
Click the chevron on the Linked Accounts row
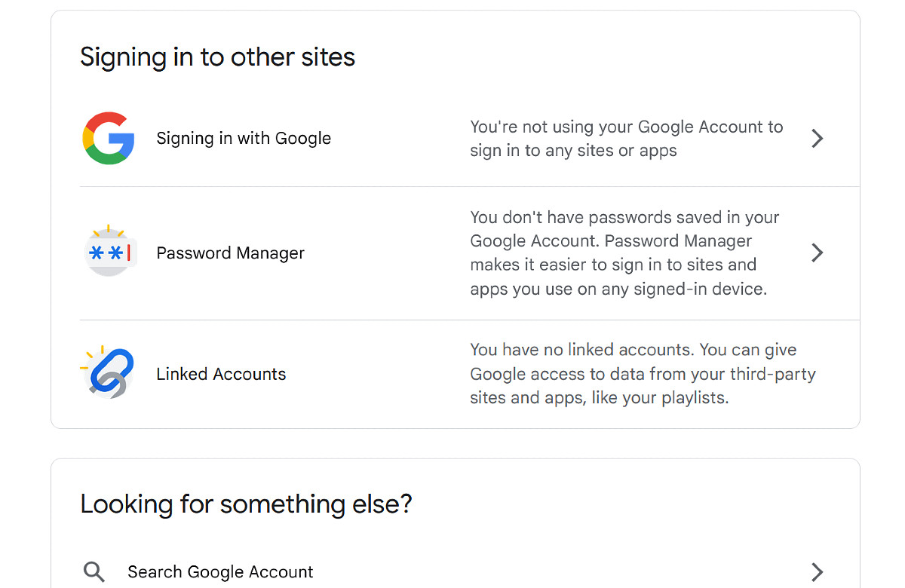click(x=817, y=375)
